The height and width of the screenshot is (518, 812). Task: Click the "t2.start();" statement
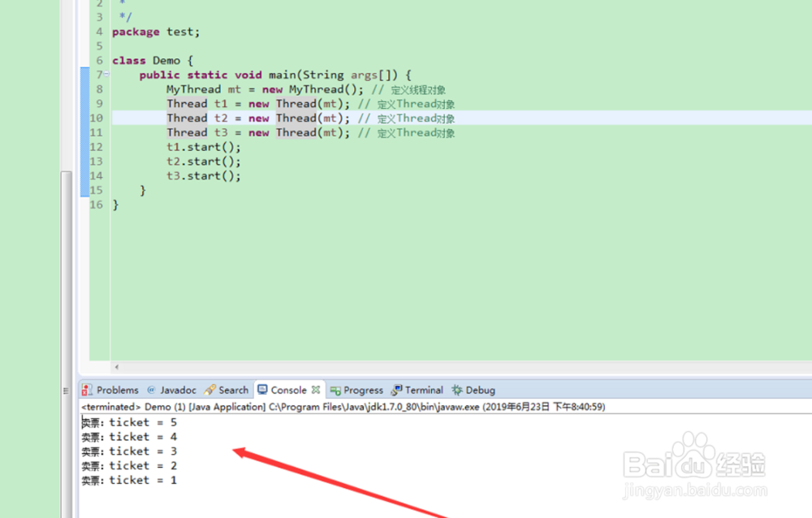[204, 162]
